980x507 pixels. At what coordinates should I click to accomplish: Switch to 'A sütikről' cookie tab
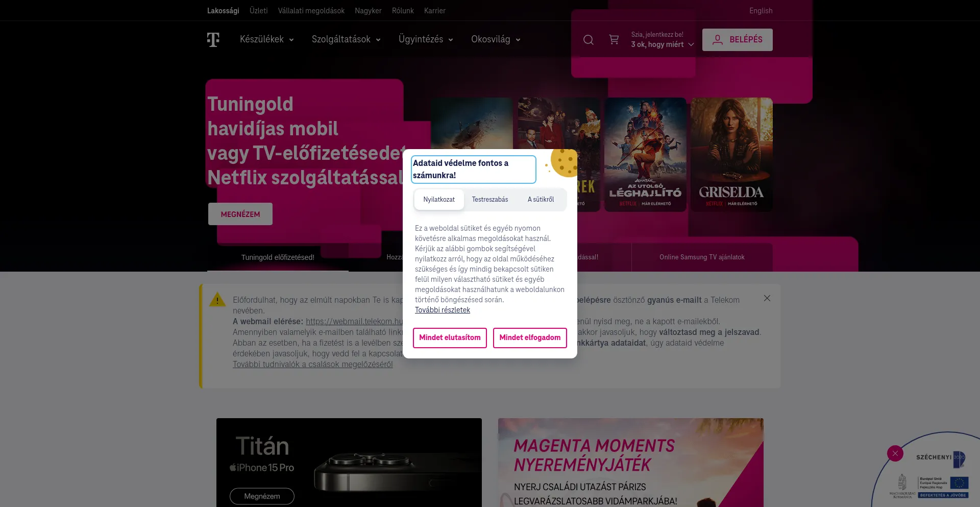pyautogui.click(x=541, y=200)
